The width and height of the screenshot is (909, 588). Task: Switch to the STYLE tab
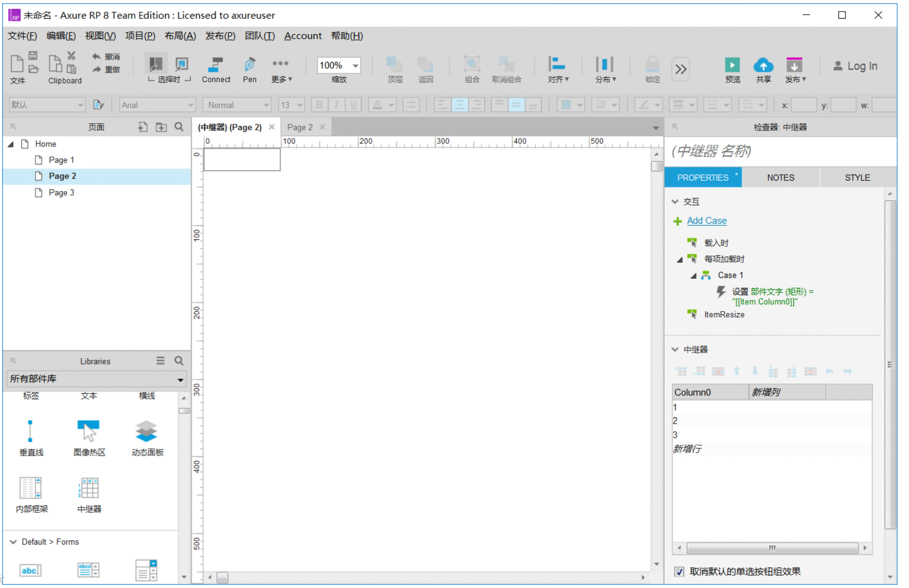point(857,177)
